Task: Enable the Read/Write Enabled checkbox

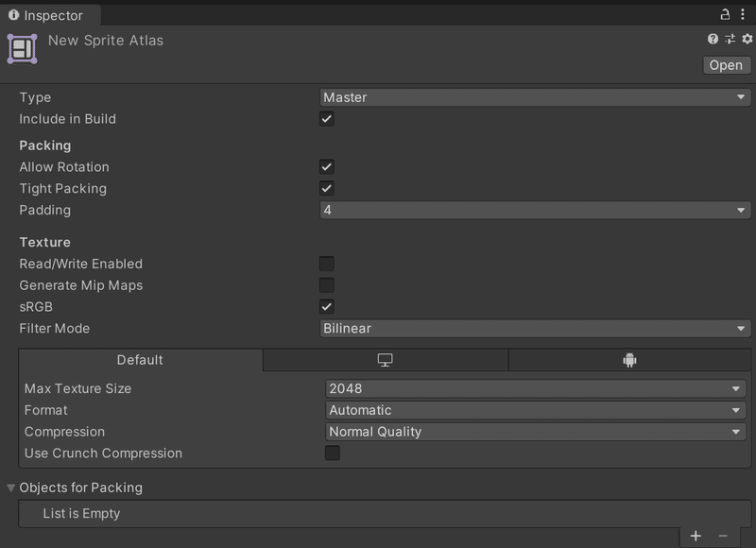Action: (x=326, y=264)
